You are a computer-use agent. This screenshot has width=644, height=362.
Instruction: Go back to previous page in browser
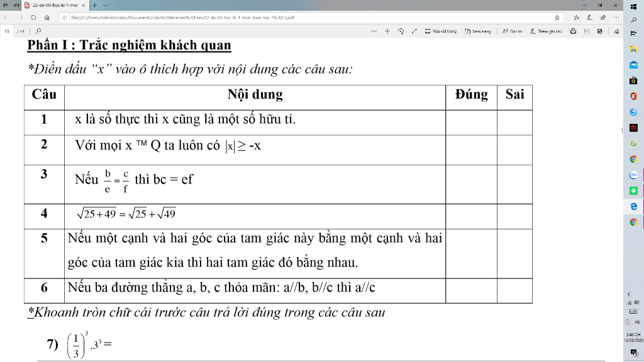(x=6, y=18)
